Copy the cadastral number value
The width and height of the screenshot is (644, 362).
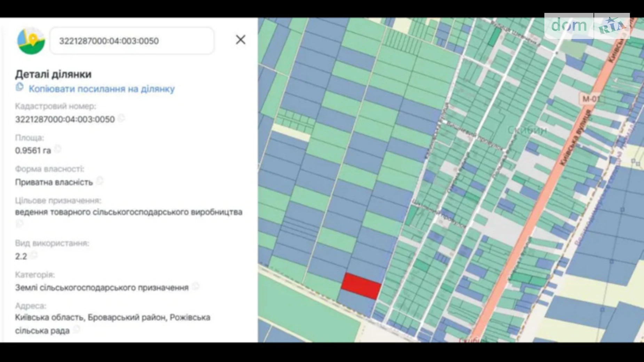point(121,118)
